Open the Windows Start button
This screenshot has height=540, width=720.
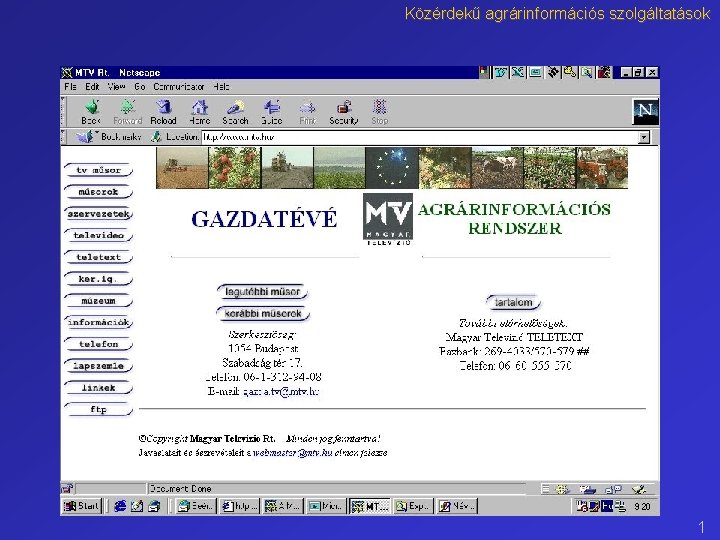82,506
